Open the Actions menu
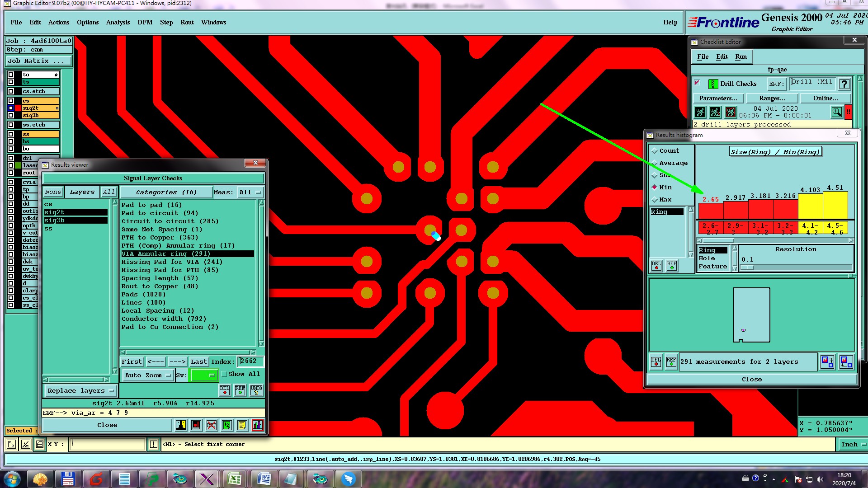 coord(59,22)
